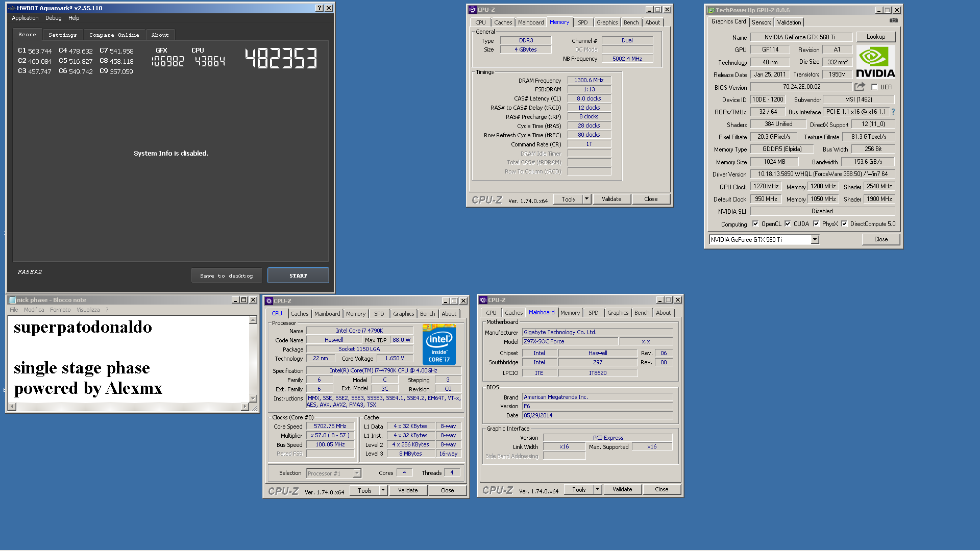Switch to the About tab in Aquamark

(x=160, y=35)
